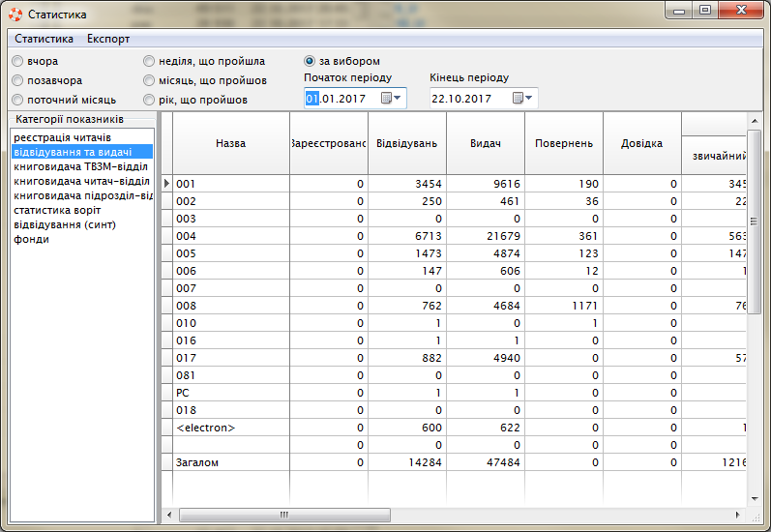Screen dimensions: 771x532
Task: Click the 'Видач' column header
Action: tap(485, 143)
